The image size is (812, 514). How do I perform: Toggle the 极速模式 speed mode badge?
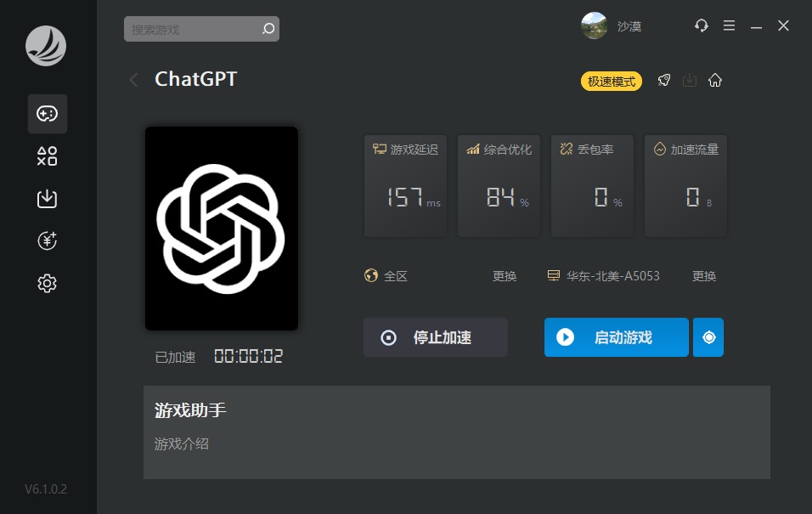[611, 82]
